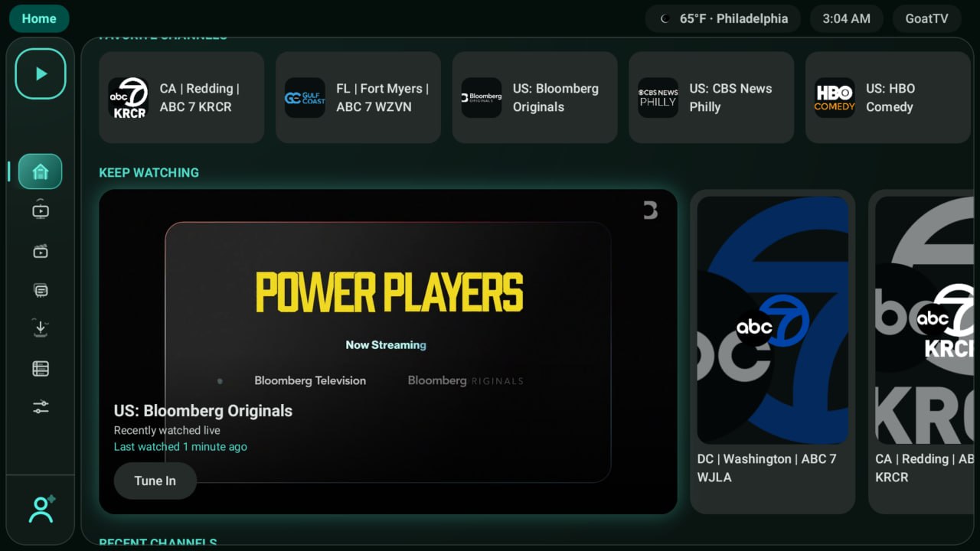Click 'Recently watched live' text
The height and width of the screenshot is (551, 980).
point(167,430)
